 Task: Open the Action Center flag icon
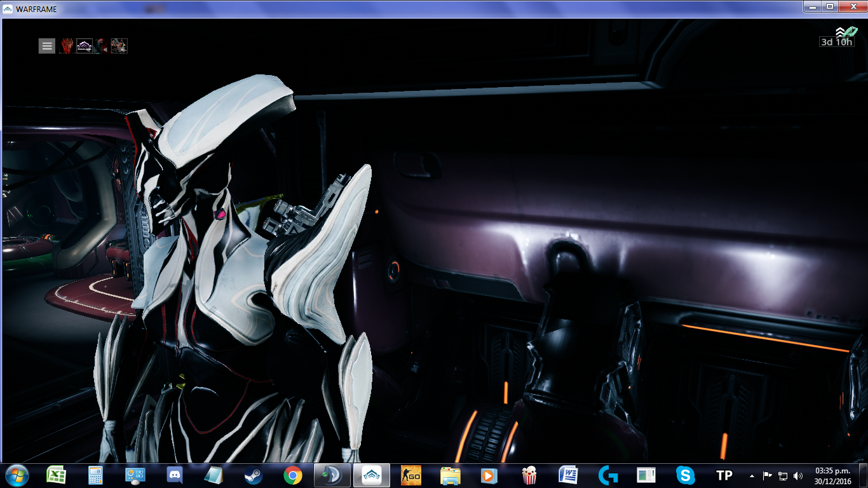click(x=768, y=475)
